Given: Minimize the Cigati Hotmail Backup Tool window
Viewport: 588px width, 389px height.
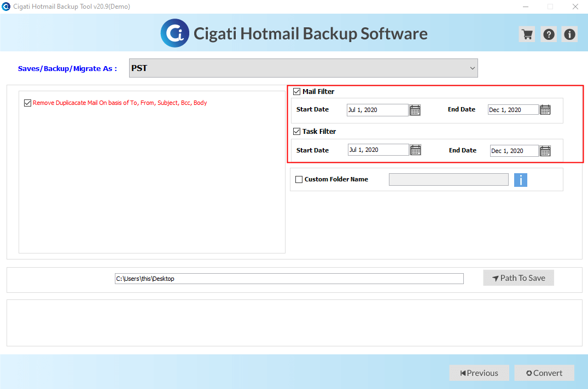Looking at the screenshot, I should coord(526,7).
